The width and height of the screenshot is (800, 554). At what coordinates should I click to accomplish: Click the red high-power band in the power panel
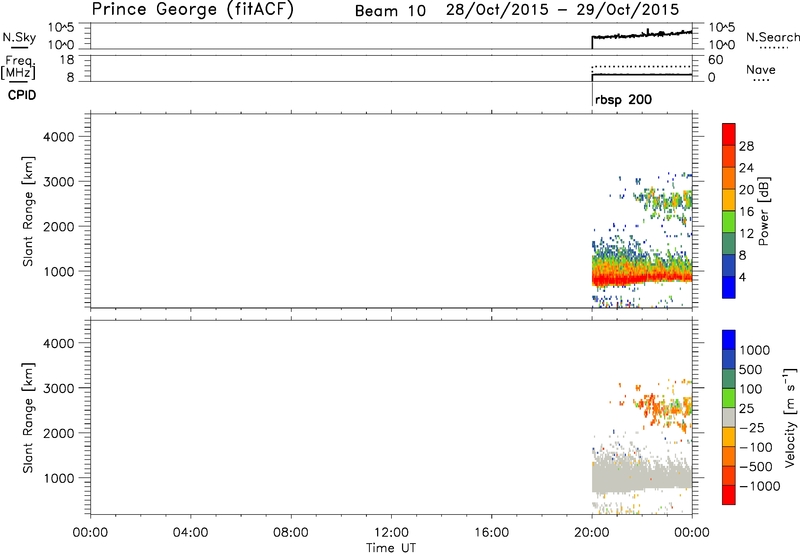click(x=642, y=278)
